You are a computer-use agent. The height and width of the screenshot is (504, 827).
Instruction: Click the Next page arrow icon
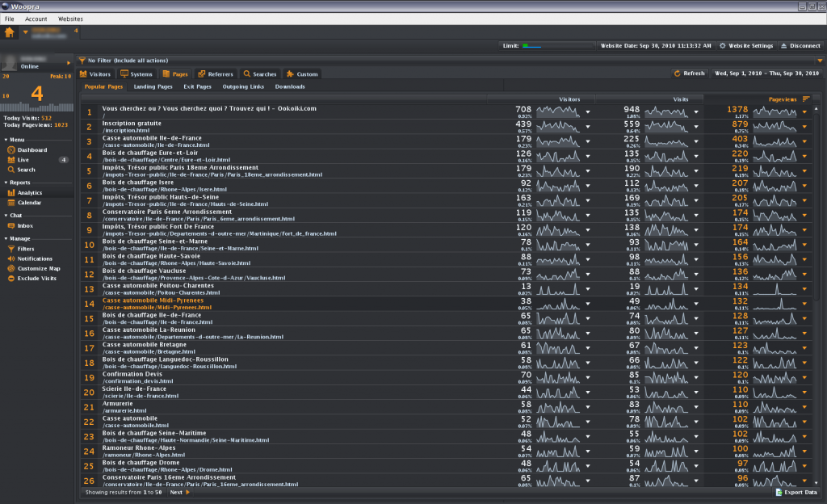pos(187,493)
